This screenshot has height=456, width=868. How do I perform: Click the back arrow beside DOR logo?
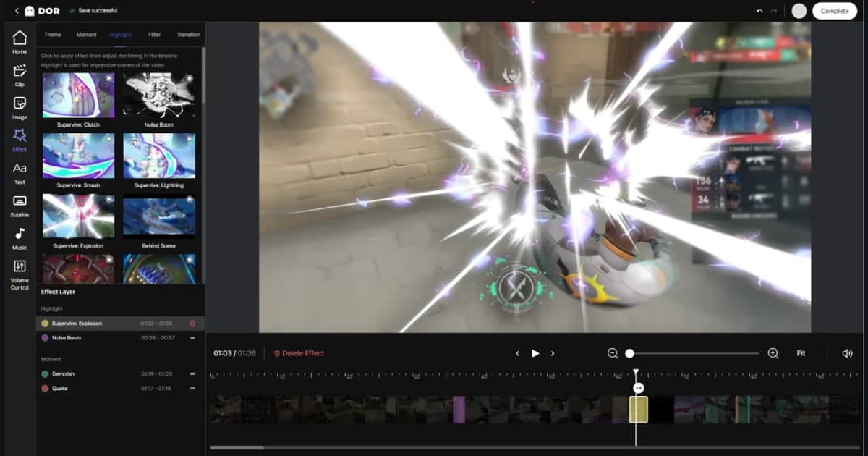[x=17, y=11]
